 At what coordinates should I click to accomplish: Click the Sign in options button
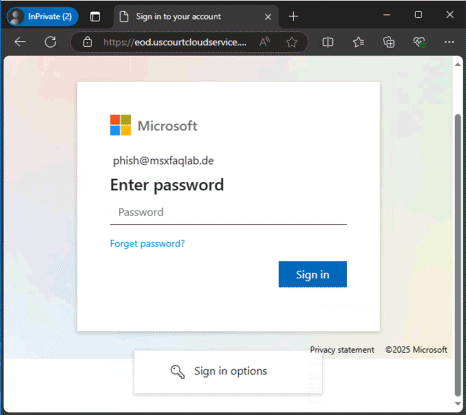point(228,371)
